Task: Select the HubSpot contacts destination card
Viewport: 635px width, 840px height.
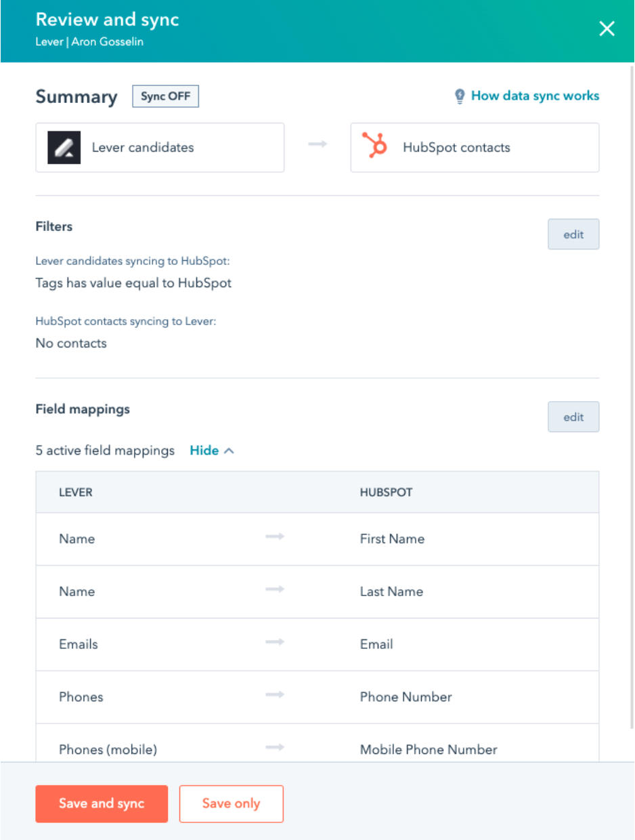Action: point(474,147)
